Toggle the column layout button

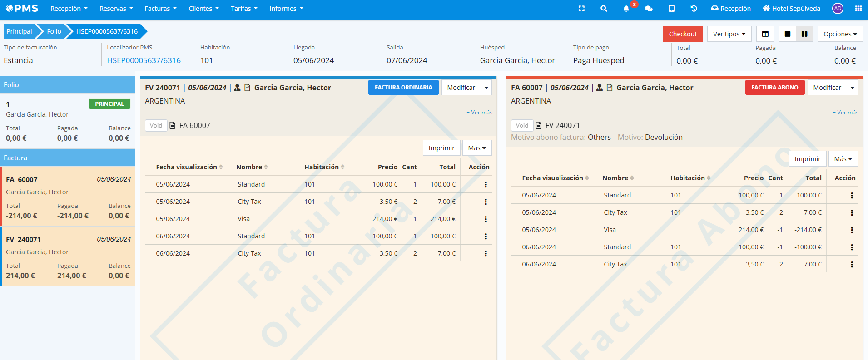click(x=765, y=34)
